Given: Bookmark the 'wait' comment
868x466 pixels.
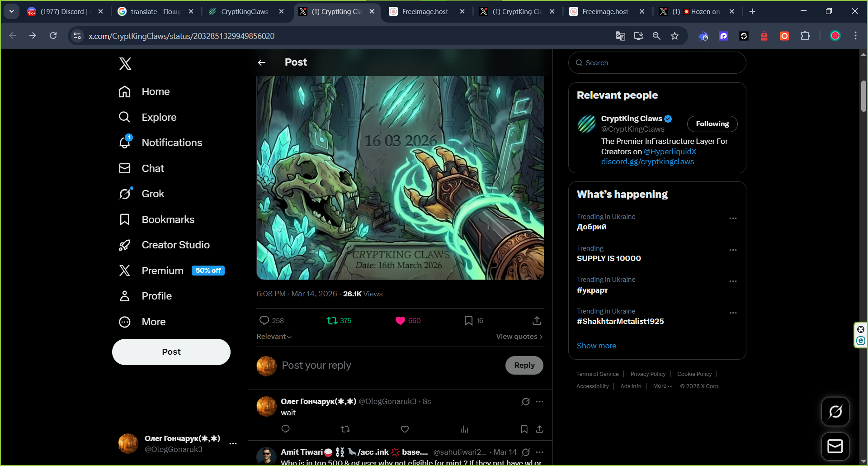Looking at the screenshot, I should pyautogui.click(x=524, y=429).
